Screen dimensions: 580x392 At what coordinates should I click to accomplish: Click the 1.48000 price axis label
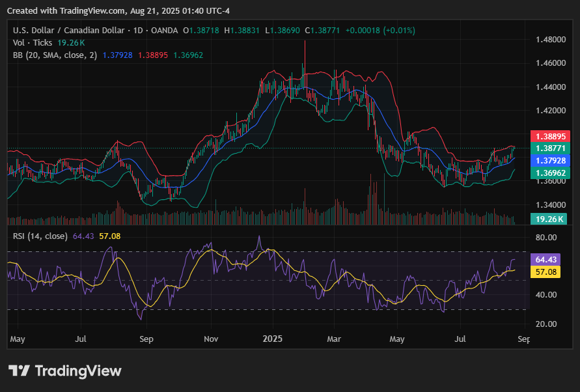(x=551, y=40)
